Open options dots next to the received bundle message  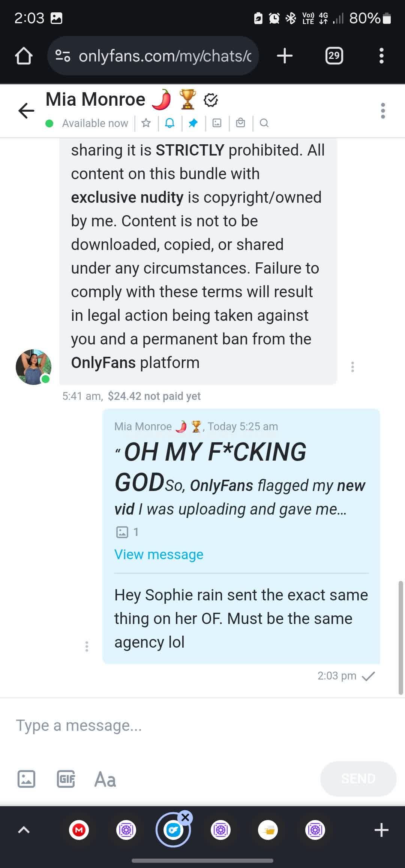352,367
